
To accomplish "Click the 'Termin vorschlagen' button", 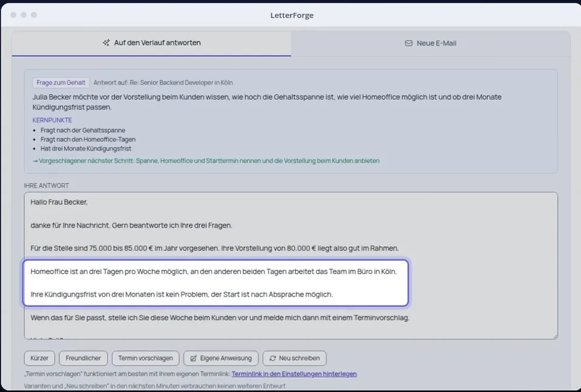I will [x=146, y=358].
